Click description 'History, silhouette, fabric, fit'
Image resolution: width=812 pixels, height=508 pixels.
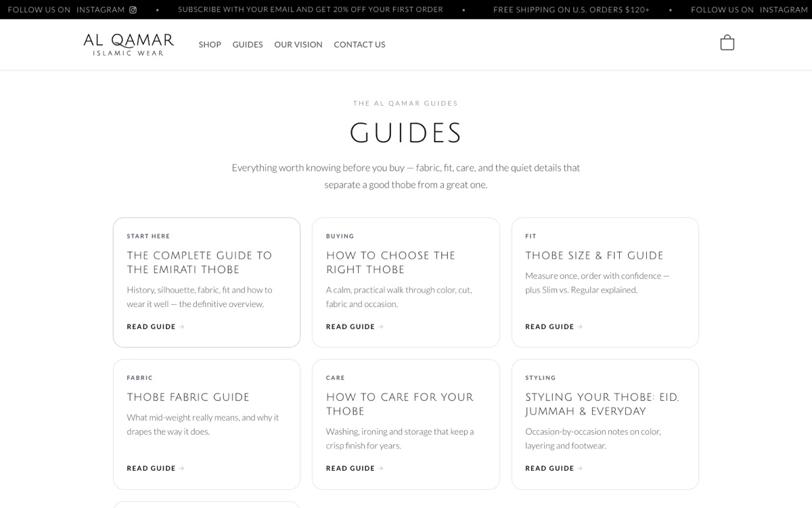200,297
